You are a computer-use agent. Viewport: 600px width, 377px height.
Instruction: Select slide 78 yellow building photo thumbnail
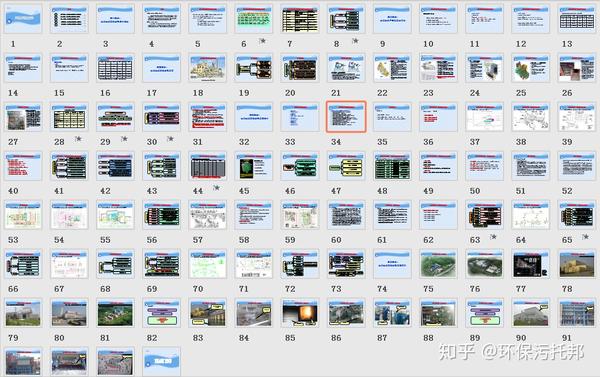[577, 264]
